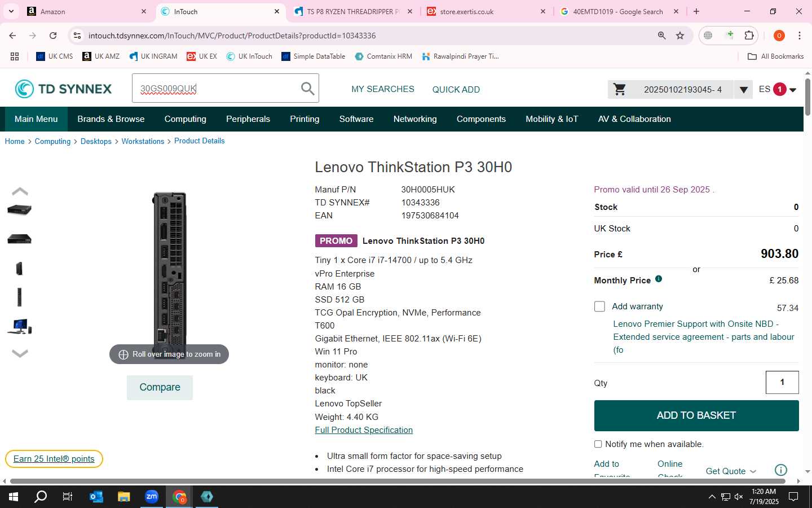Click Workstations breadcrumb link
The height and width of the screenshot is (508, 812).
[143, 141]
